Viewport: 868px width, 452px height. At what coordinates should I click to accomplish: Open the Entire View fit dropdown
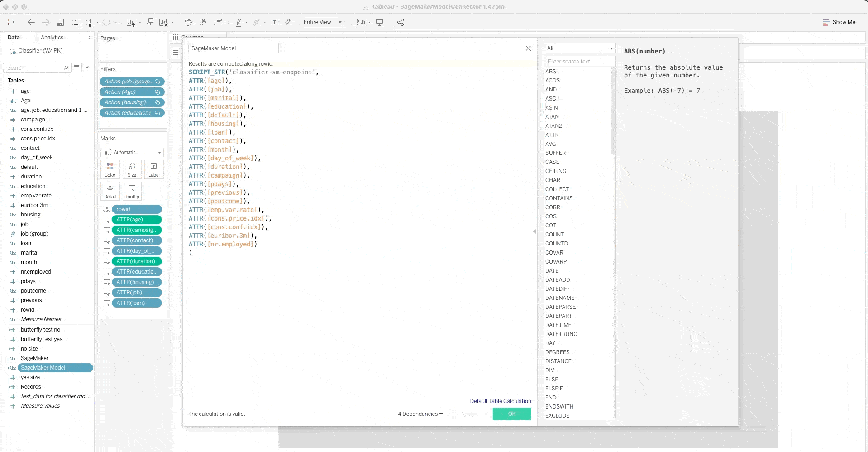coord(322,22)
